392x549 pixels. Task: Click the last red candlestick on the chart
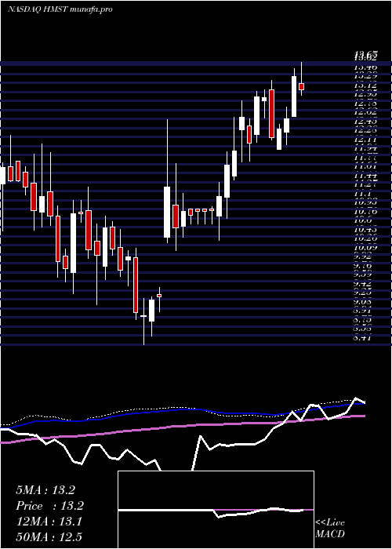[x=301, y=86]
